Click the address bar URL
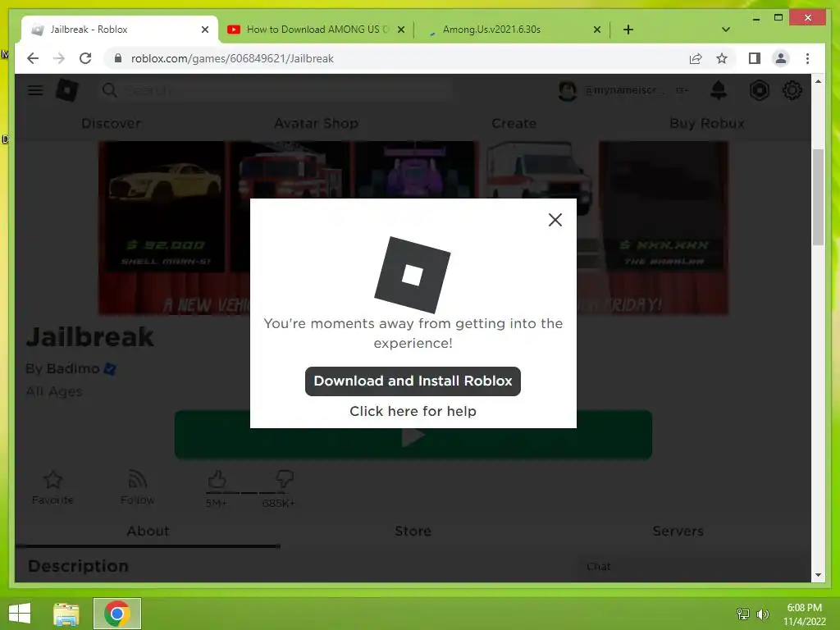This screenshot has height=630, width=840. coord(232,58)
